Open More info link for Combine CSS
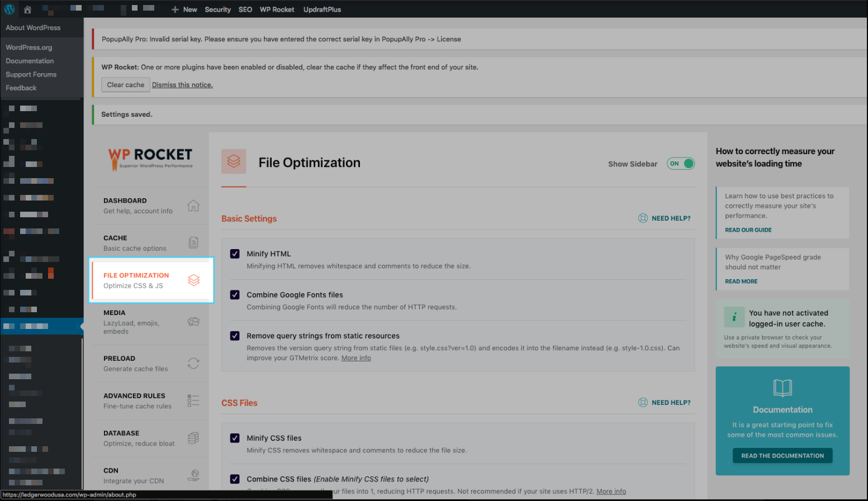Viewport: 868px width, 501px height. point(611,492)
